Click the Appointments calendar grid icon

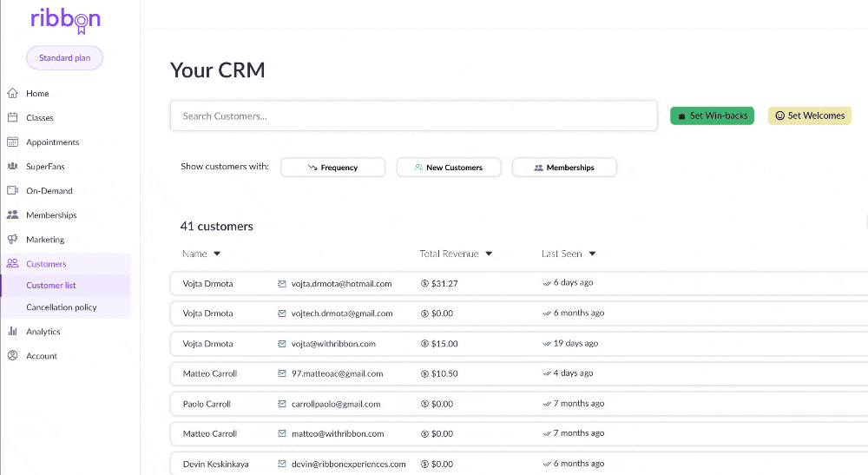pos(13,142)
